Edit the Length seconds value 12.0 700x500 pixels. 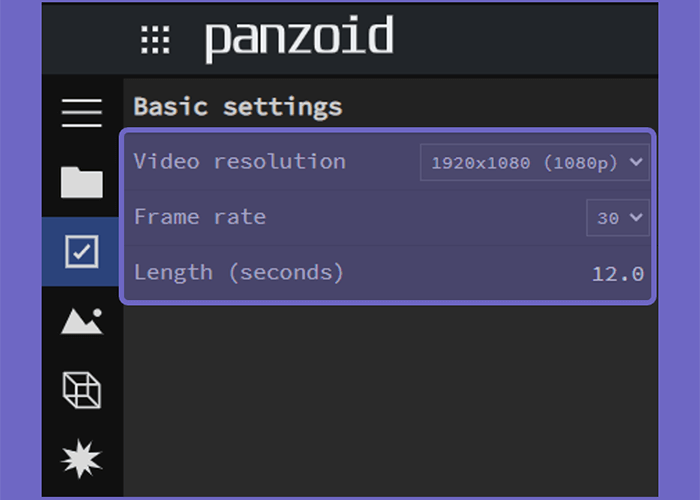coord(618,274)
